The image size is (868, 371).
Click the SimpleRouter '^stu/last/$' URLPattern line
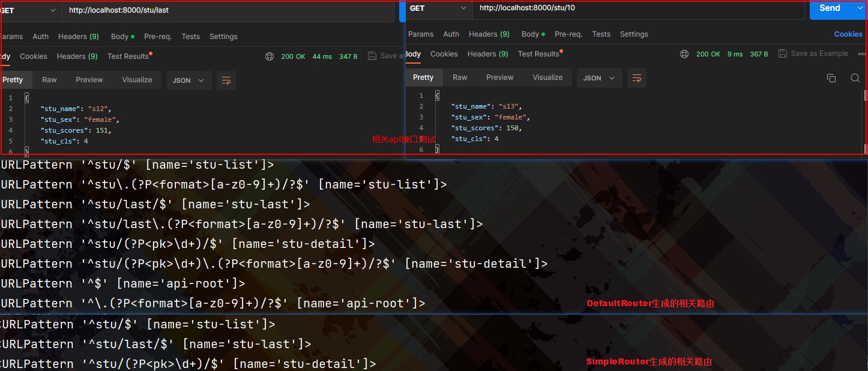[x=156, y=344]
